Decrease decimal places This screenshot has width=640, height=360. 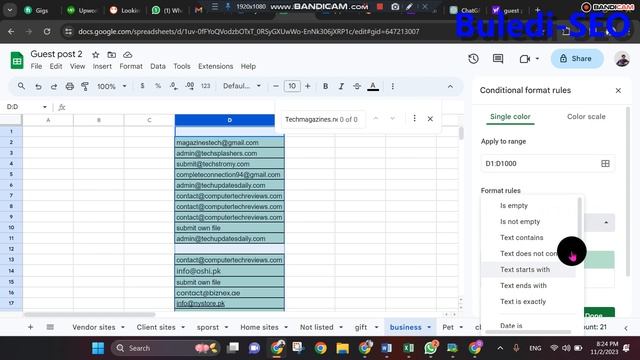click(173, 86)
